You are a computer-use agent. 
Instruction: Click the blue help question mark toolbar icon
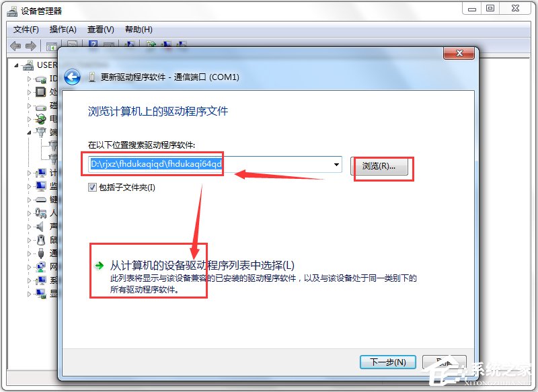click(93, 44)
